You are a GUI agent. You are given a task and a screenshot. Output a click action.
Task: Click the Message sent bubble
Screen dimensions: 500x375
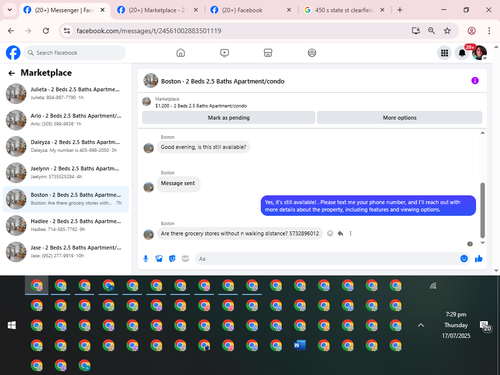click(x=178, y=183)
